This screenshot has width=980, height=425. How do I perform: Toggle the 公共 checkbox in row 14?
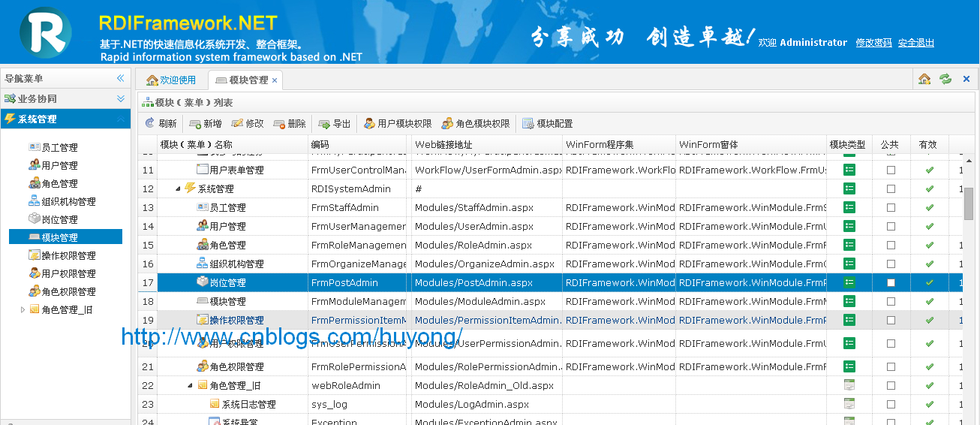(x=891, y=227)
